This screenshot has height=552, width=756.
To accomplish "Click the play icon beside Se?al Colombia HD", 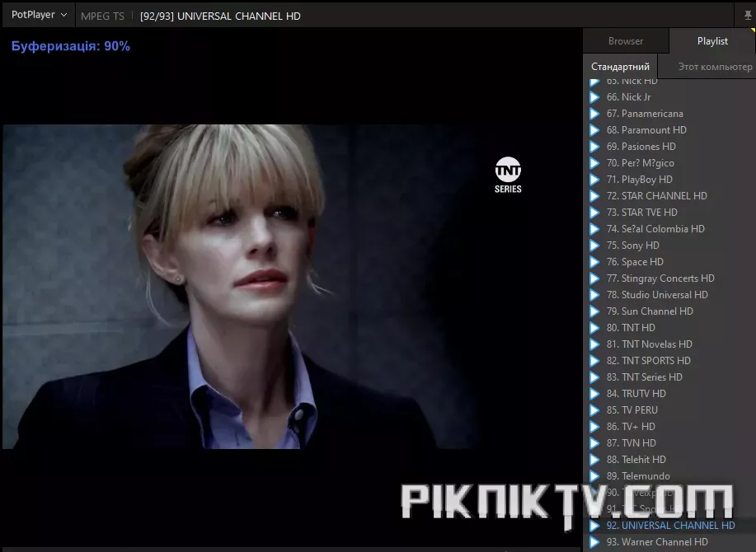I will (x=594, y=229).
